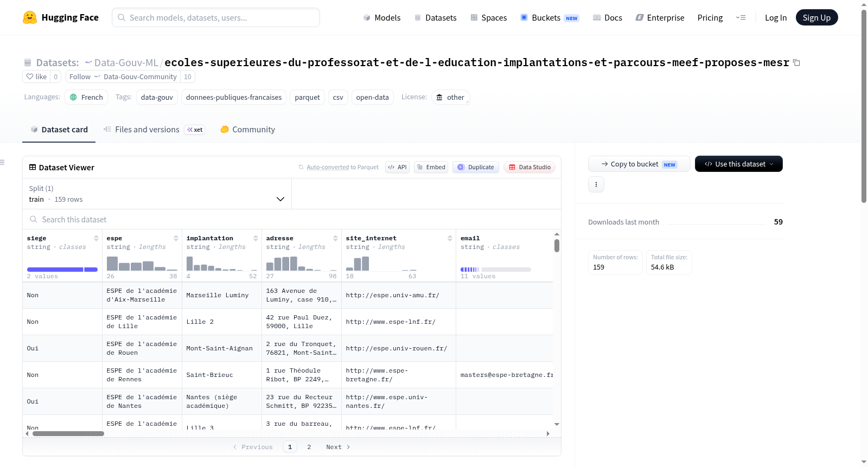868x467 pixels.
Task: Click the email classes distribution bar
Action: [x=496, y=270]
